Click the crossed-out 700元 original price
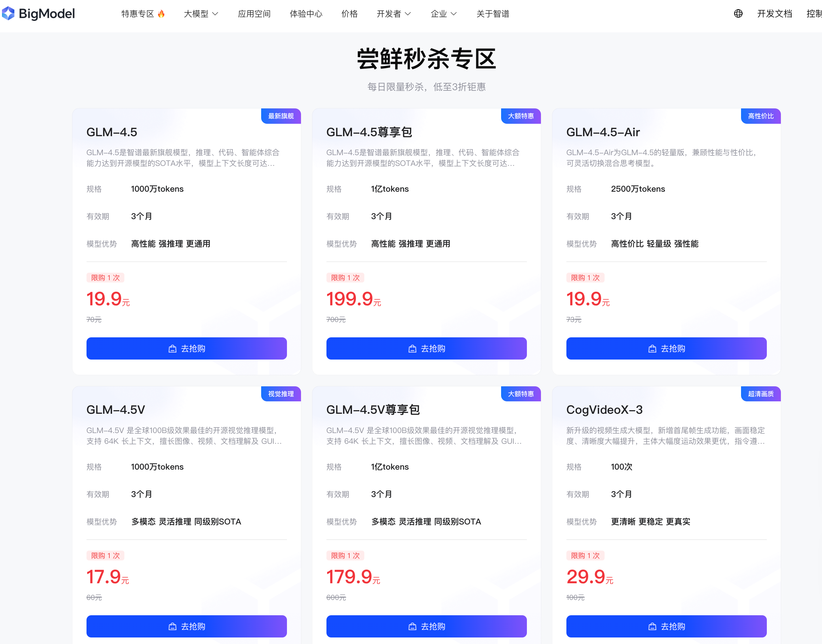Screen dimensions: 822x644 tap(336, 319)
